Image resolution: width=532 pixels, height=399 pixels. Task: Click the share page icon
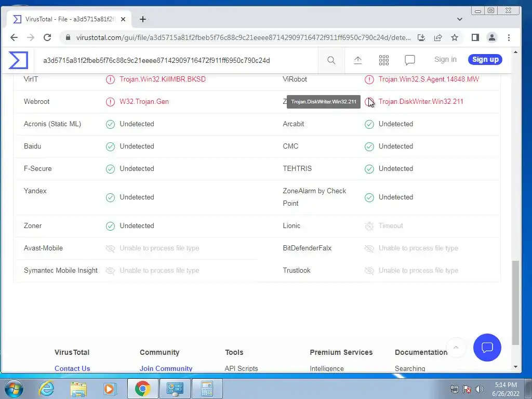[x=438, y=37]
